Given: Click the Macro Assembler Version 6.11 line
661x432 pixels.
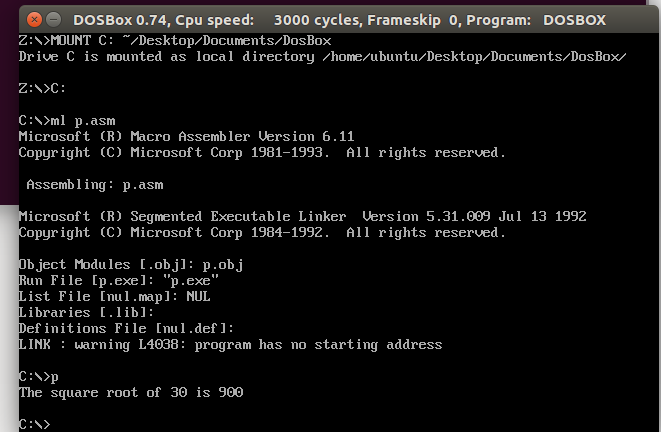Looking at the screenshot, I should point(186,136).
